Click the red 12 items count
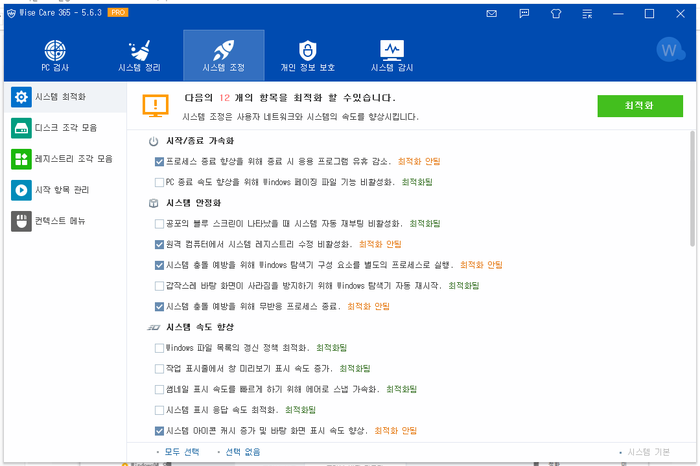The image size is (700, 466). [224, 98]
